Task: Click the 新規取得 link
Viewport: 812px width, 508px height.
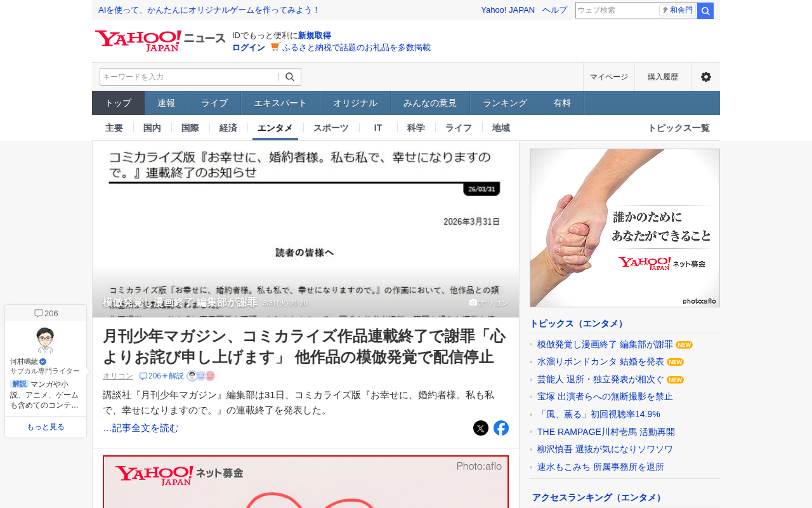Action: [x=315, y=35]
